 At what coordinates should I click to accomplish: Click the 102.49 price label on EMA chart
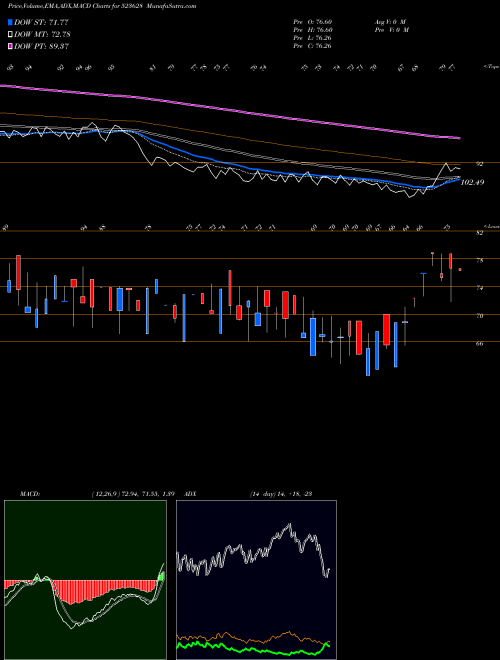tap(472, 182)
